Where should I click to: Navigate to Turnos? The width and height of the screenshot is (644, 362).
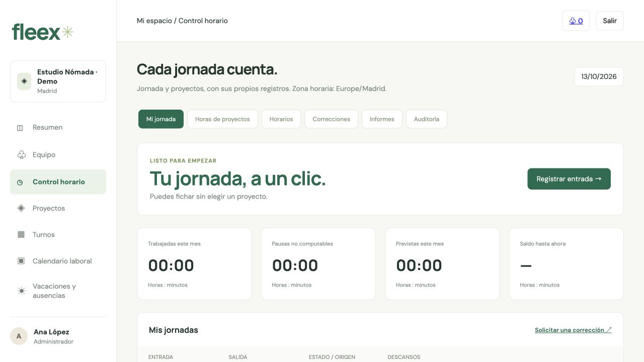click(x=58, y=235)
